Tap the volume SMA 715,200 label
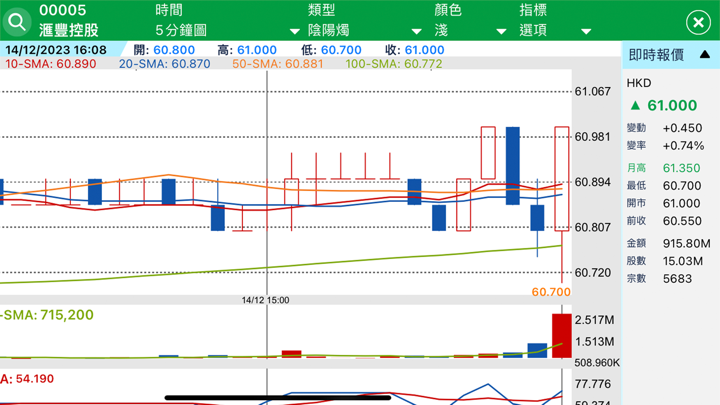The image size is (720, 405). 48,315
